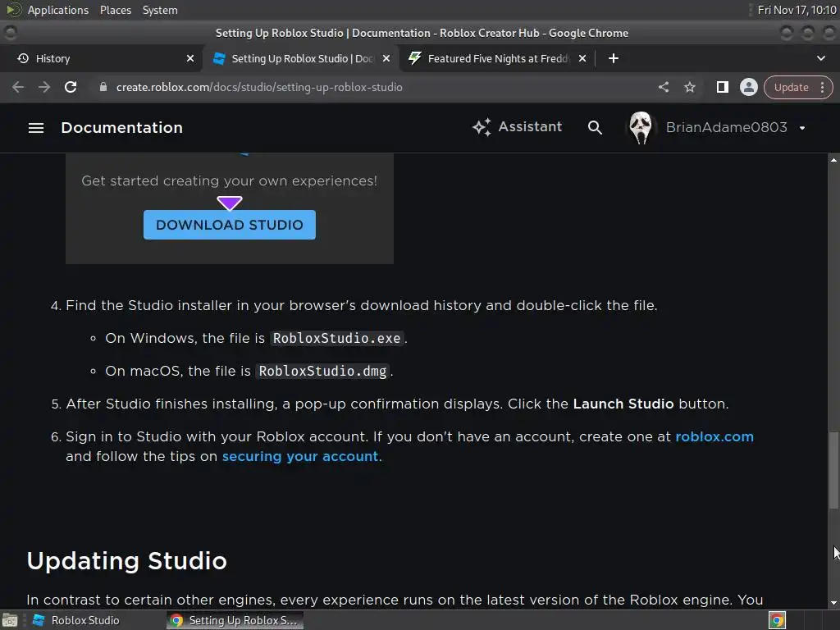The width and height of the screenshot is (840, 630).
Task: Switch to Featured Five Nights at Freddy's tab
Action: pos(498,58)
